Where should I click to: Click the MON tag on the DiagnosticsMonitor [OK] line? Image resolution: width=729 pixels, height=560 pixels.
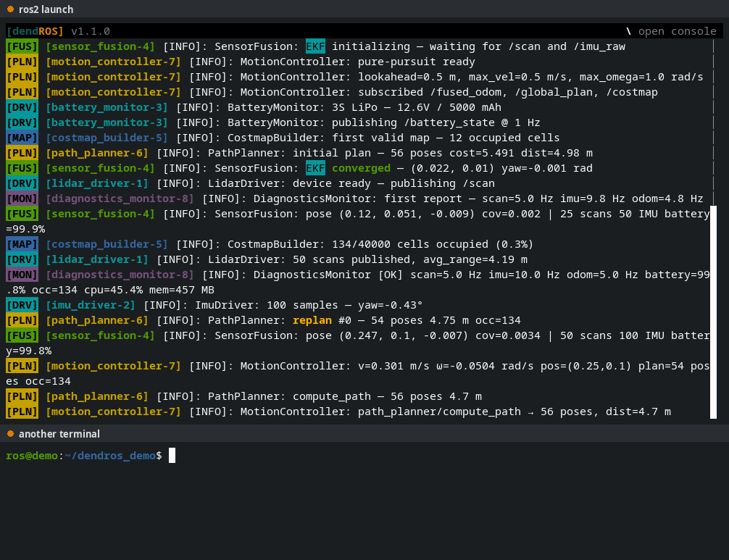pyautogui.click(x=22, y=275)
